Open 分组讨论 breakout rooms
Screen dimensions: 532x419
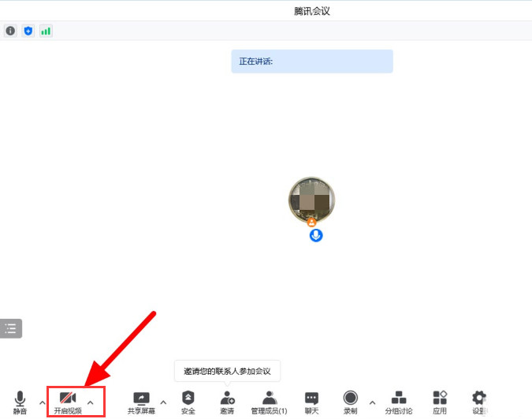point(399,402)
